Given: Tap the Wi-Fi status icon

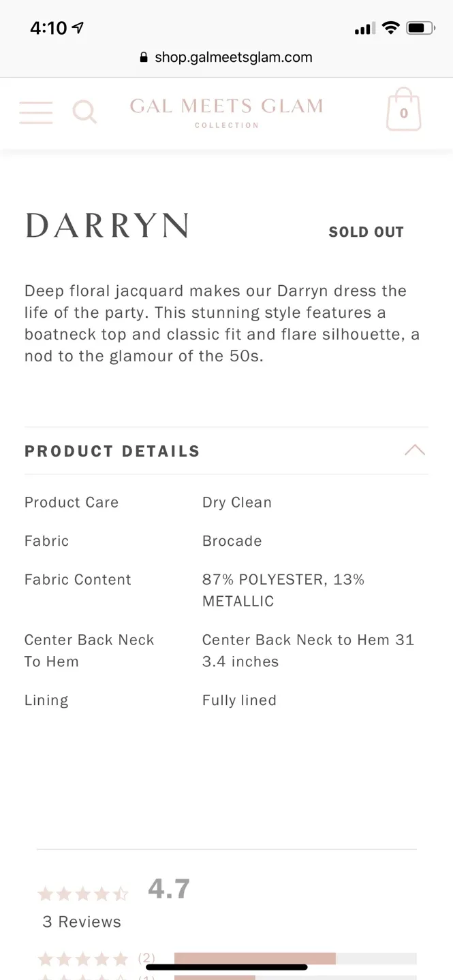Looking at the screenshot, I should 390,28.
